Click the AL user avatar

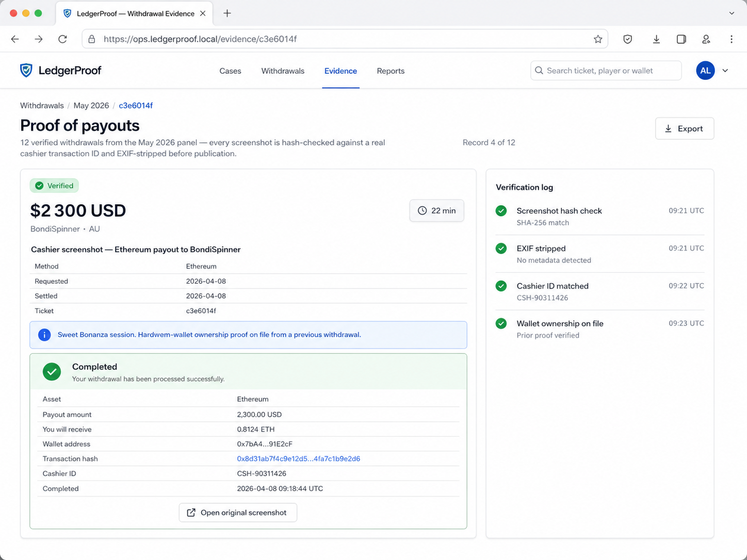pyautogui.click(x=705, y=71)
